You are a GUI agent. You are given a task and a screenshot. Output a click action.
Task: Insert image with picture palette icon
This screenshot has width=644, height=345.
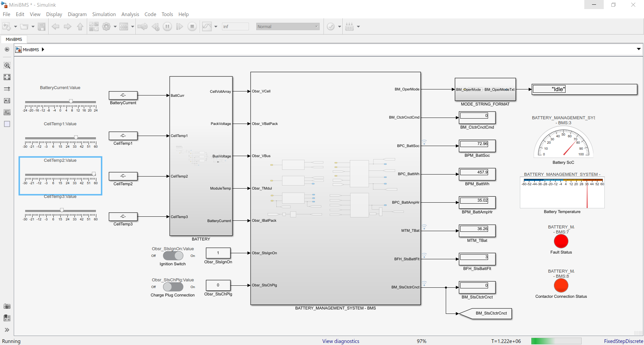(7, 112)
